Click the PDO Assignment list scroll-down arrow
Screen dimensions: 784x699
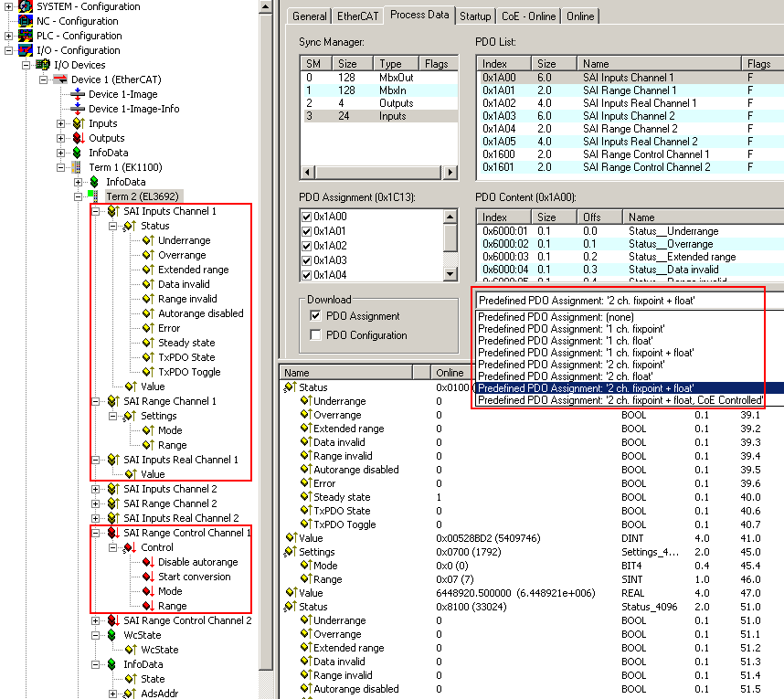point(450,274)
